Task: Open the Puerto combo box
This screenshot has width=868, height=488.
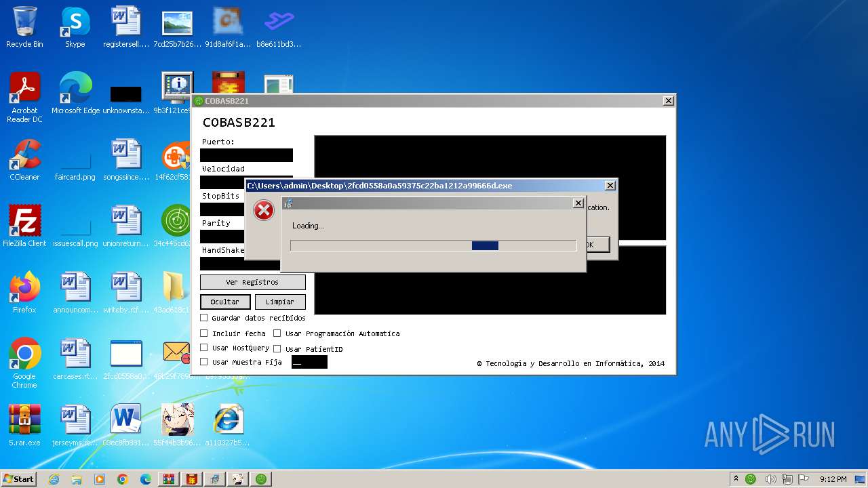Action: point(246,155)
